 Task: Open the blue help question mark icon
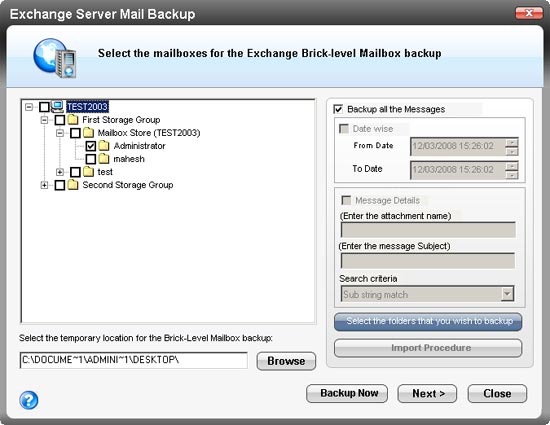[x=28, y=400]
